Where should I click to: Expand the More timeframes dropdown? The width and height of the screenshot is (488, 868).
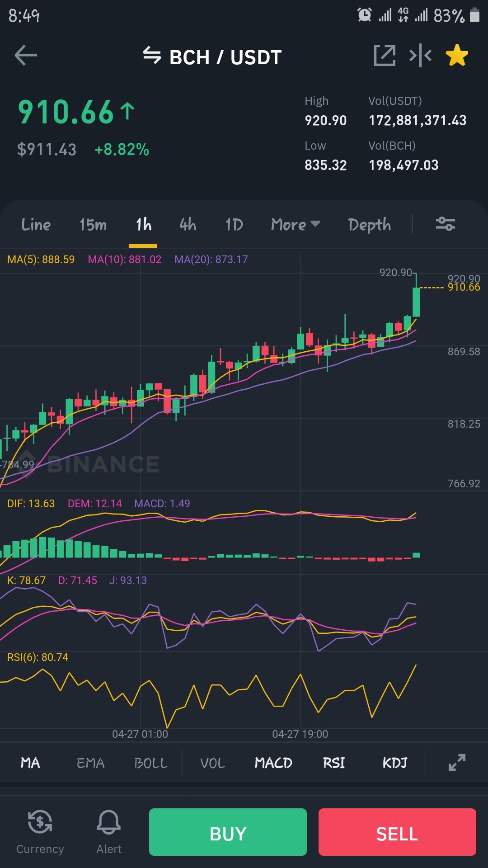click(x=296, y=224)
